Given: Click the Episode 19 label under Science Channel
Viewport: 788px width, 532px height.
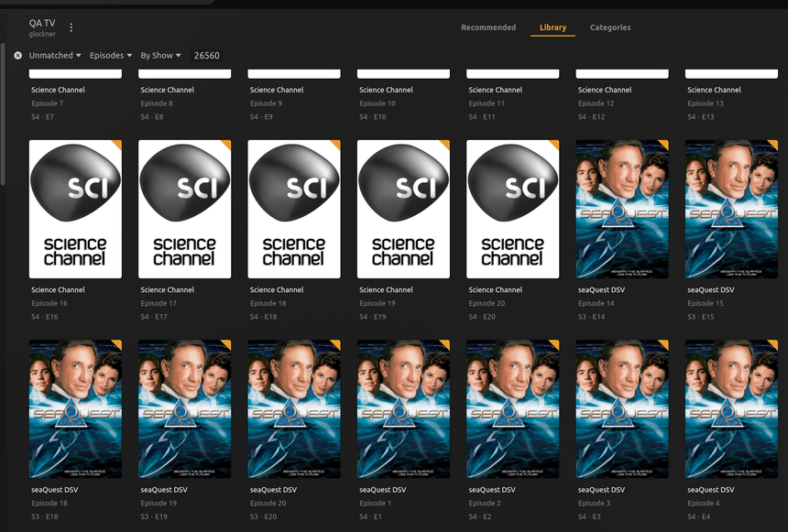Looking at the screenshot, I should click(x=378, y=303).
